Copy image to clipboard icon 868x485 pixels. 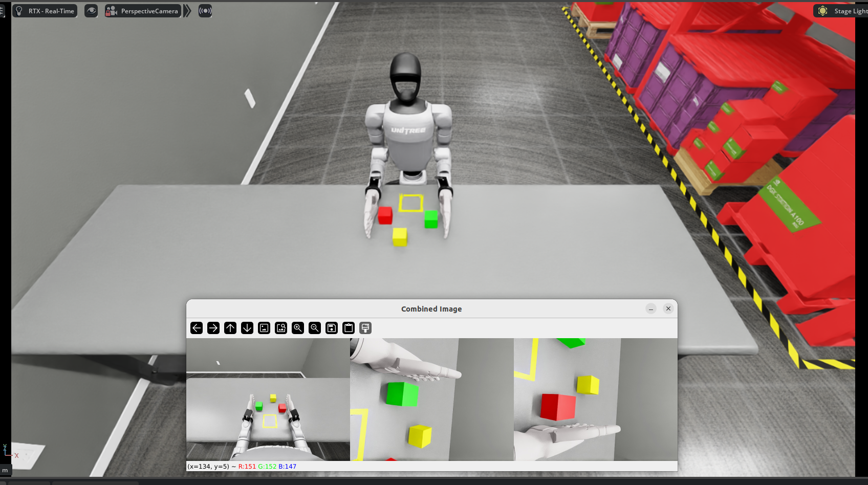tap(349, 328)
